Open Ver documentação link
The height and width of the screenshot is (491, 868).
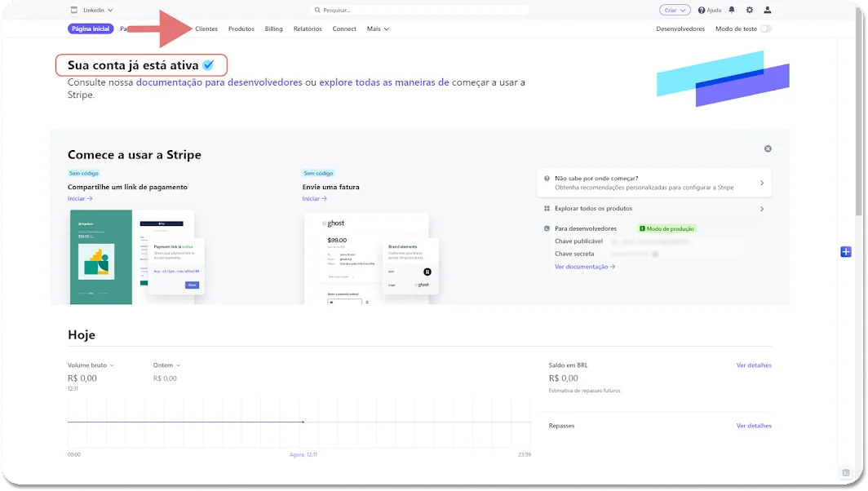coord(585,267)
